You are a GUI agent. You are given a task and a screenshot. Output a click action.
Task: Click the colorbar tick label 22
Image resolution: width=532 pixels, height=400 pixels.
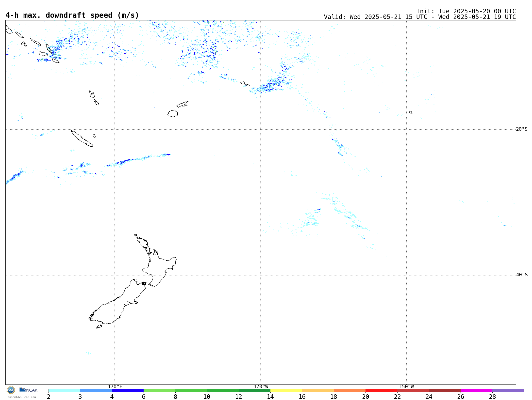[397, 397]
